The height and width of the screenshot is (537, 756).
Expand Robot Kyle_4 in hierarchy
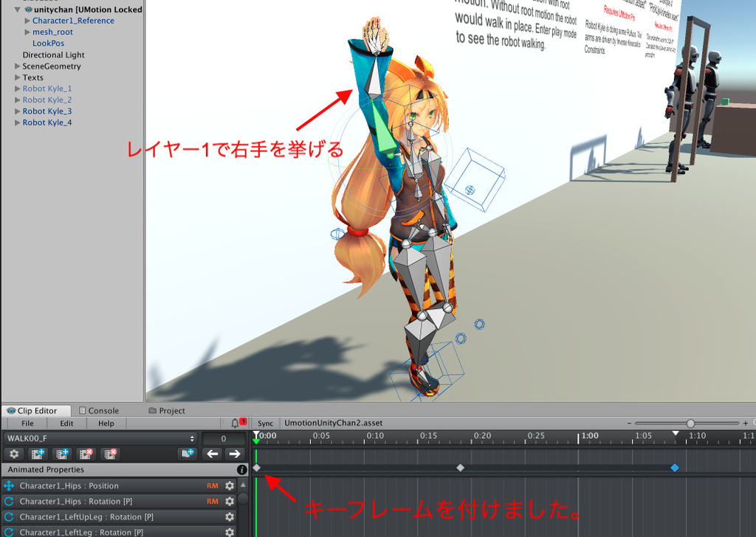coord(18,122)
